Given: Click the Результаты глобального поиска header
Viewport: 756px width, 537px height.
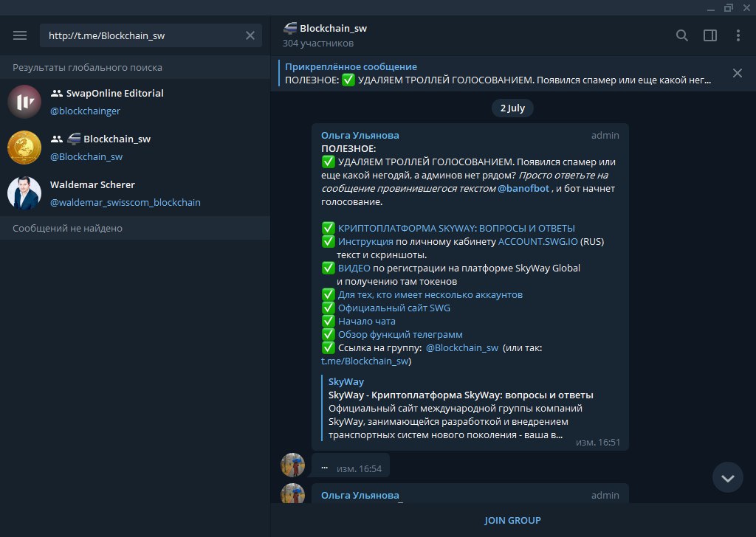Looking at the screenshot, I should click(x=87, y=67).
